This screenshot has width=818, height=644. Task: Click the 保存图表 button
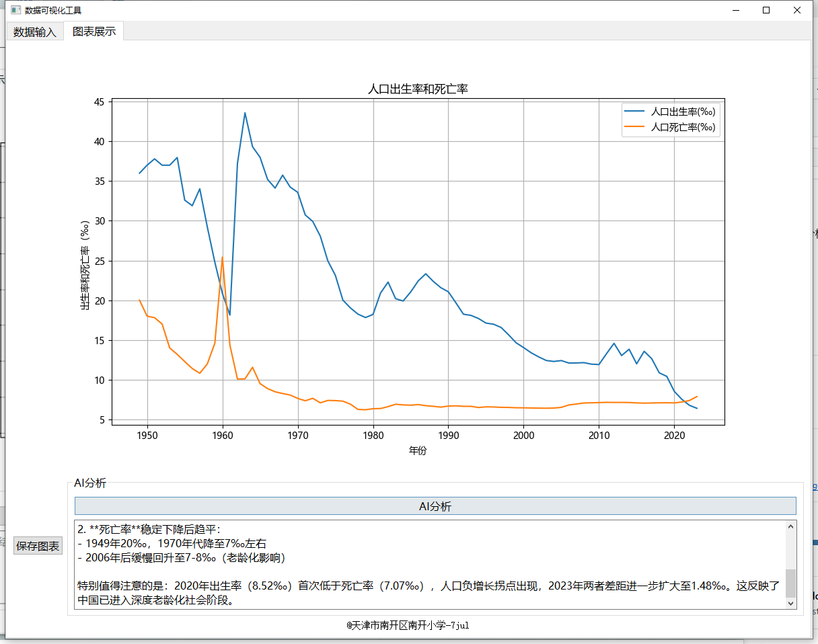pos(38,546)
